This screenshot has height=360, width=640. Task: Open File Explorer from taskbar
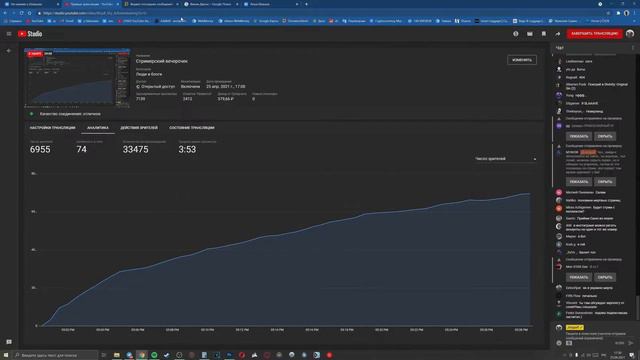pyautogui.click(x=117, y=355)
